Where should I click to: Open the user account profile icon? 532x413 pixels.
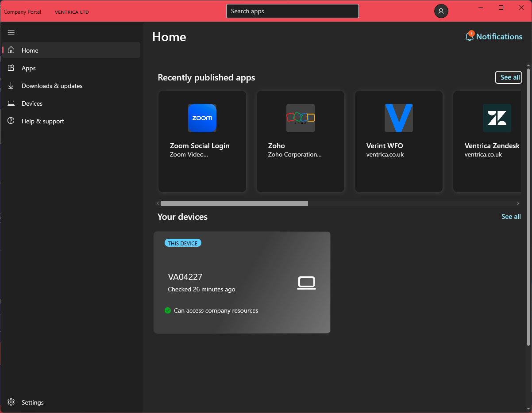coord(441,11)
